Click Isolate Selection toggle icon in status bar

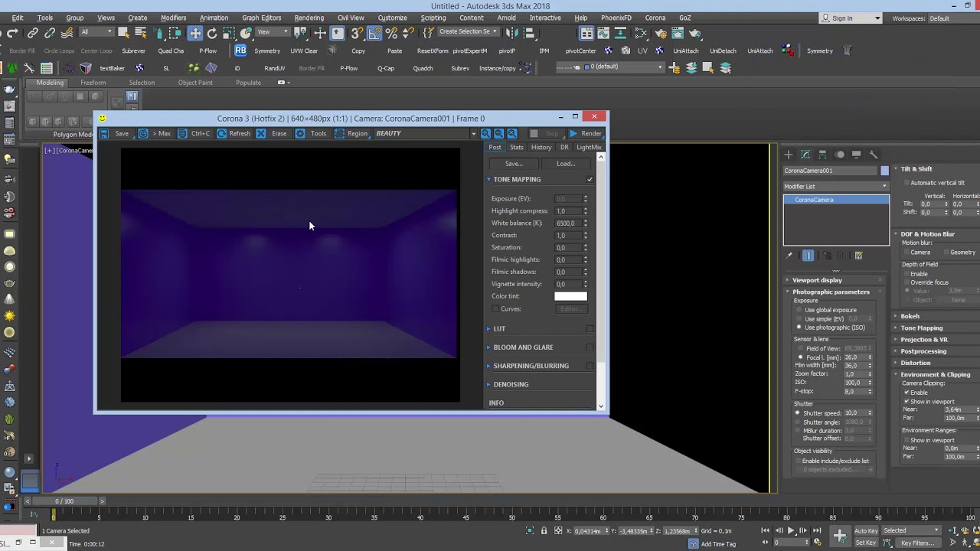pos(530,530)
